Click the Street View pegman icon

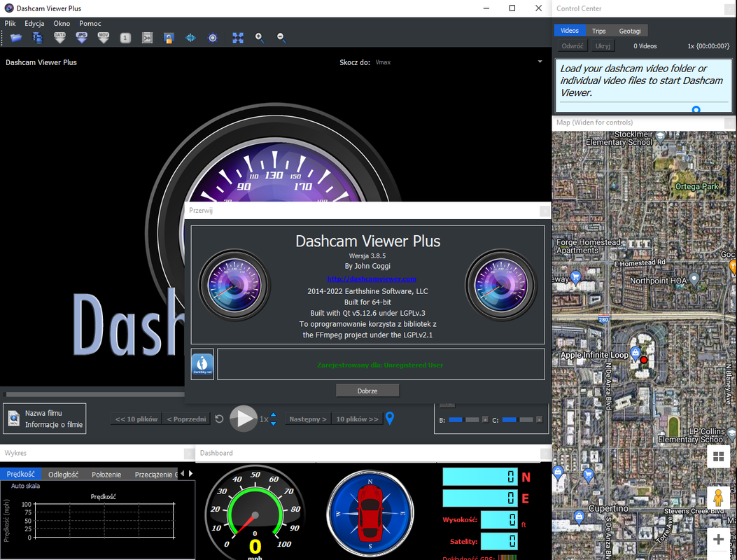point(717,498)
